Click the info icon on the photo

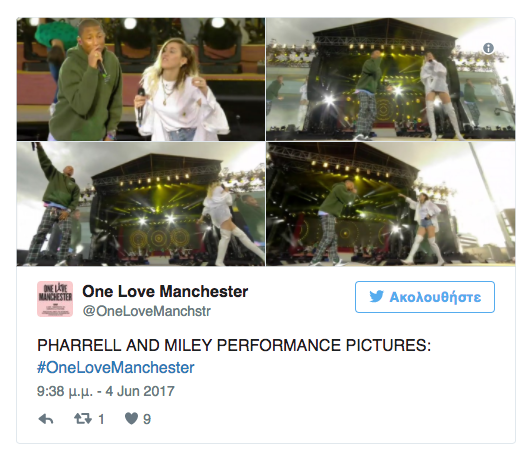(488, 48)
